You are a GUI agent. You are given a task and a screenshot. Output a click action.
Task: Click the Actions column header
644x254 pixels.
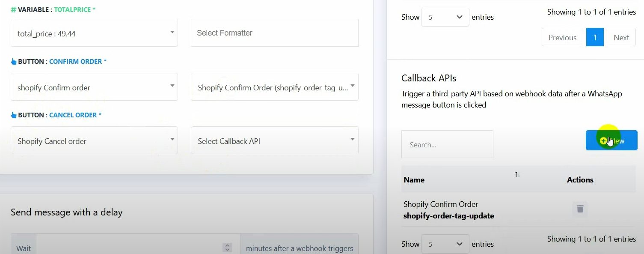pyautogui.click(x=580, y=180)
